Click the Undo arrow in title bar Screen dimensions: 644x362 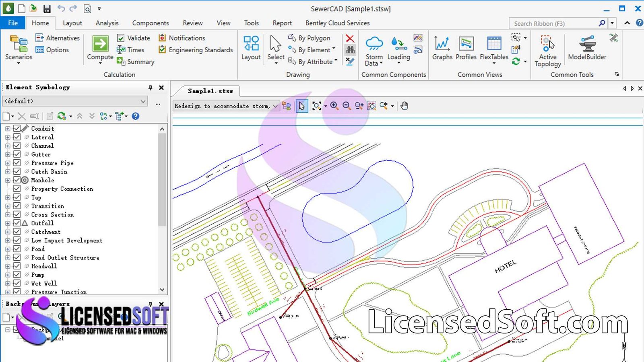pyautogui.click(x=61, y=8)
